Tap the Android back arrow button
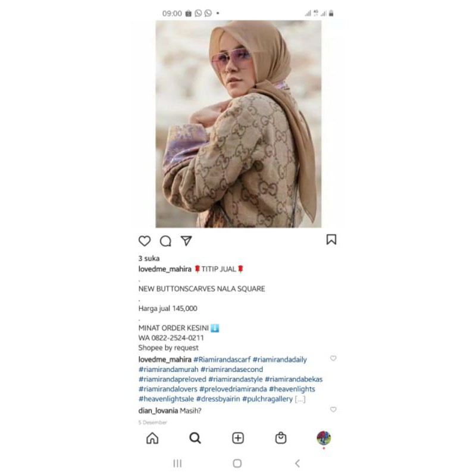 point(297,464)
